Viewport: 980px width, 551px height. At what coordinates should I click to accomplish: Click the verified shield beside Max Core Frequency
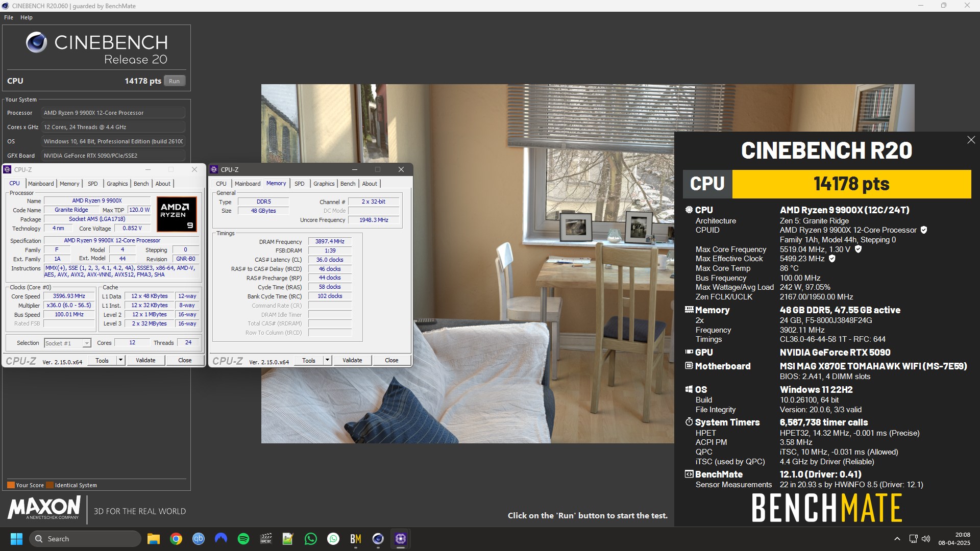tap(858, 249)
